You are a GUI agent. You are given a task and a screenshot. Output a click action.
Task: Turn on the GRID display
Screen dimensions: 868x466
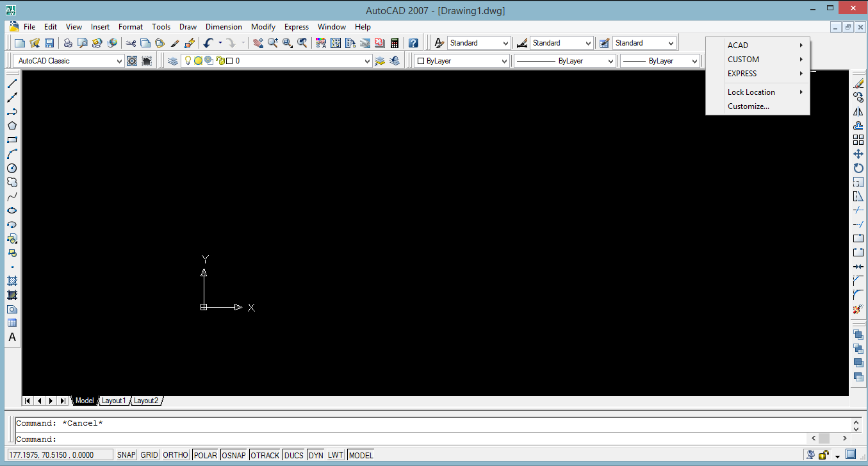click(x=148, y=455)
